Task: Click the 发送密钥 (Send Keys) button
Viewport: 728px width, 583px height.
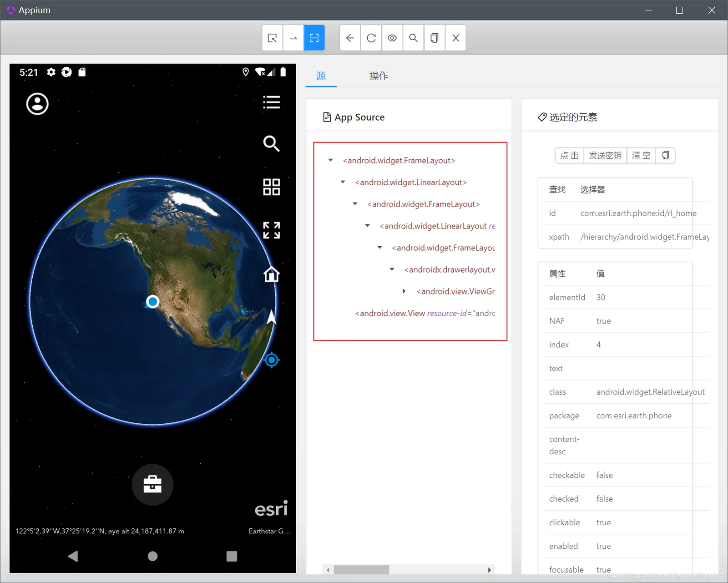Action: tap(605, 156)
